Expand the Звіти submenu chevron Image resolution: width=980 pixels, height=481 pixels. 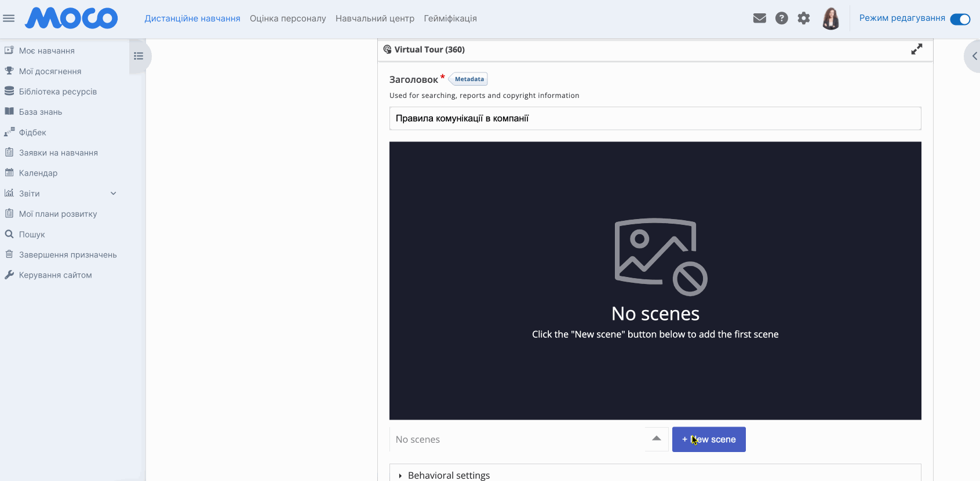pyautogui.click(x=114, y=194)
